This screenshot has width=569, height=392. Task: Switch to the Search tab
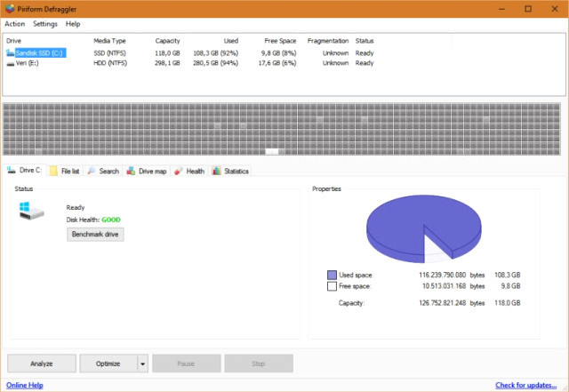[x=104, y=171]
